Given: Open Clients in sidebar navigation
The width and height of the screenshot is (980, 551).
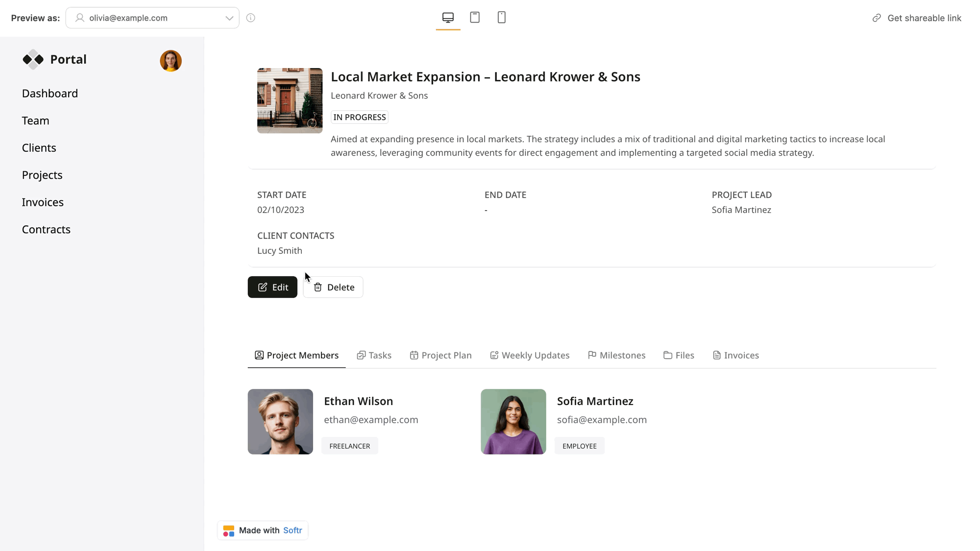Looking at the screenshot, I should 39,147.
